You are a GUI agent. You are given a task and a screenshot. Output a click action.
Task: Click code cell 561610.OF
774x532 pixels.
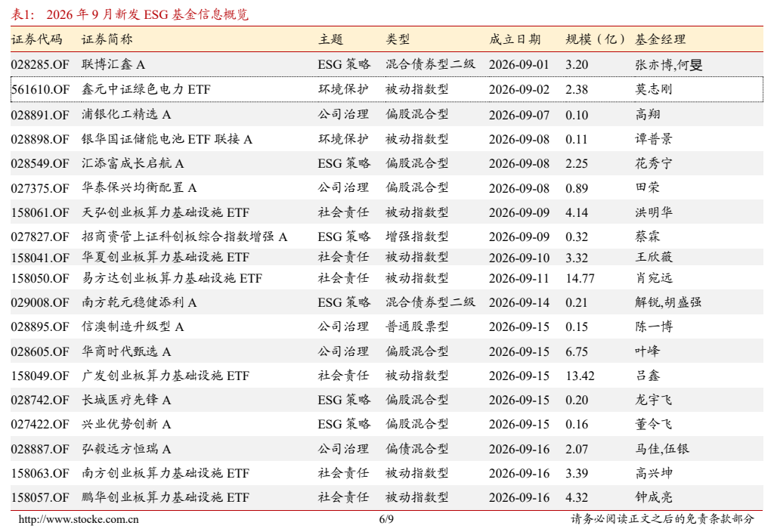coord(40,89)
